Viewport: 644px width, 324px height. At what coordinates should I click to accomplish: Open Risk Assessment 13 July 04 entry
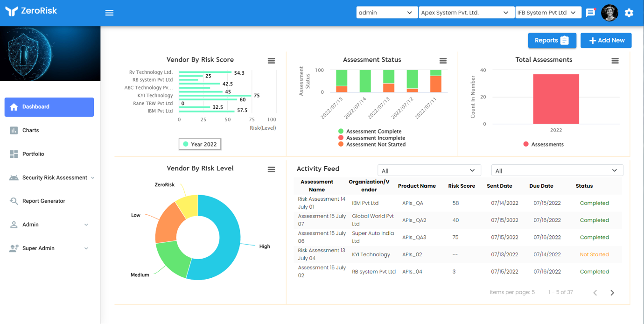pyautogui.click(x=322, y=254)
